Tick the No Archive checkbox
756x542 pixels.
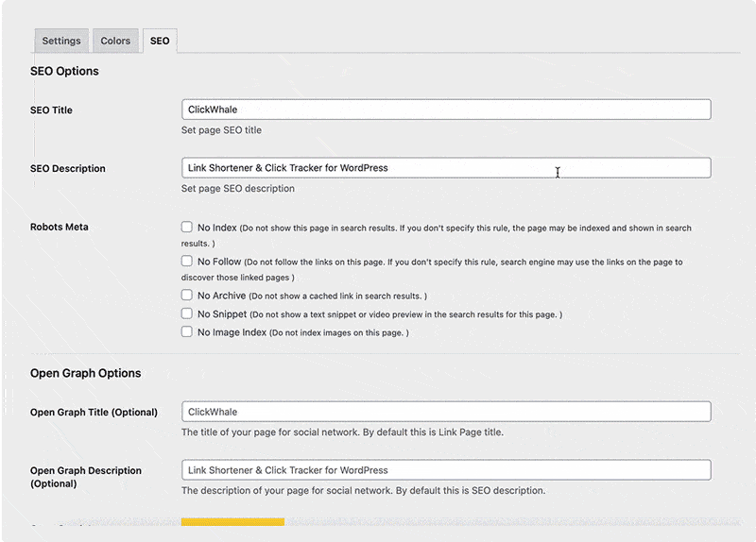(x=186, y=295)
